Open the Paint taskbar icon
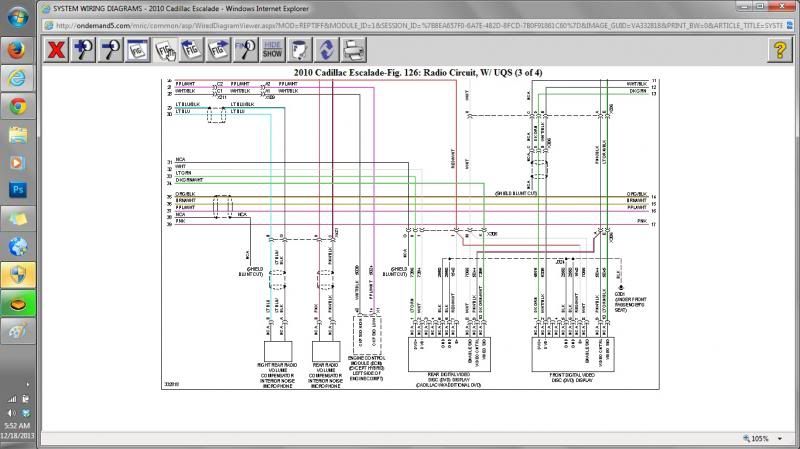800x449 pixels. (17, 332)
